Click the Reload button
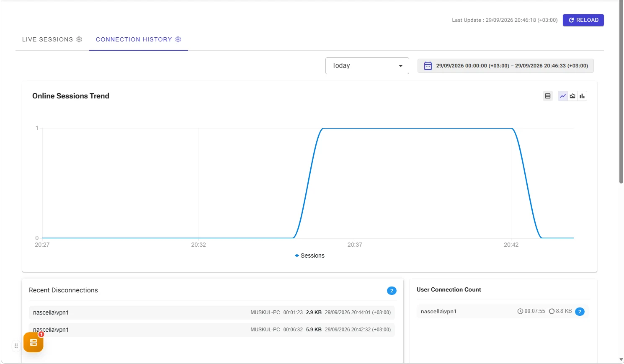 pos(583,20)
